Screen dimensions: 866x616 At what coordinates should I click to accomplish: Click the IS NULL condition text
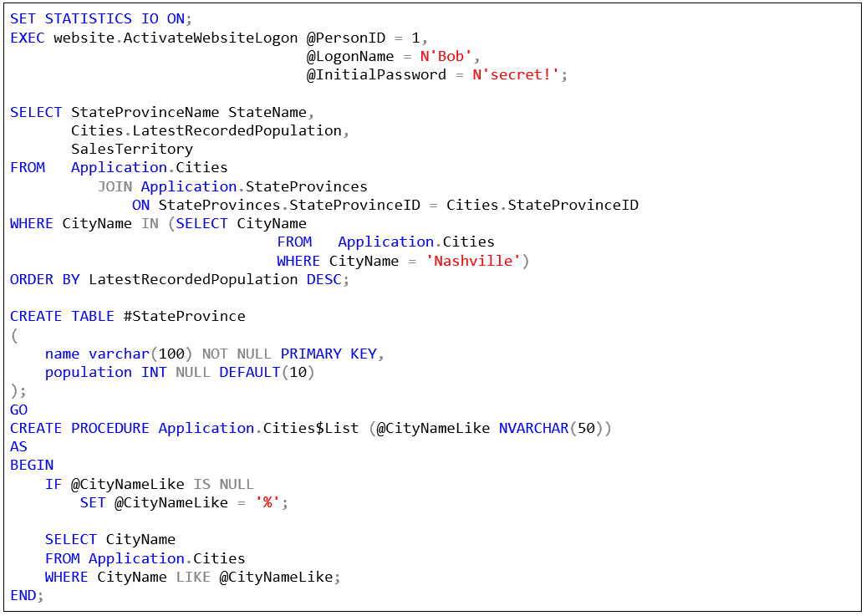pos(224,485)
